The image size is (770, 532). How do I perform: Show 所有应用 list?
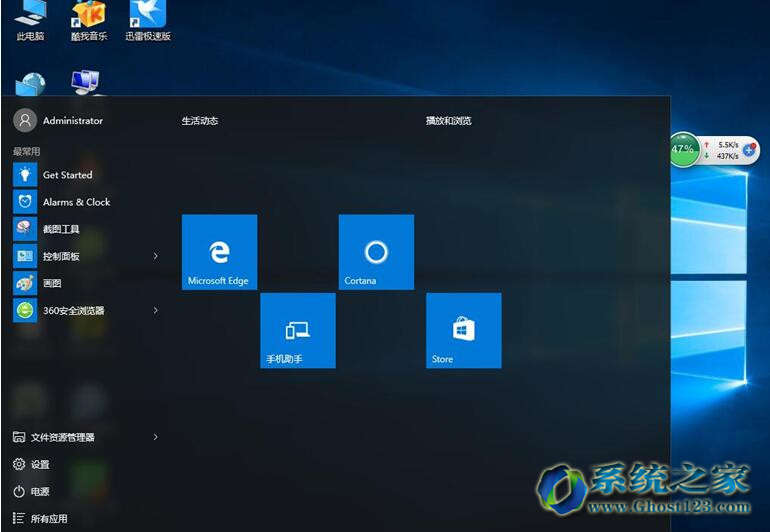click(x=48, y=519)
